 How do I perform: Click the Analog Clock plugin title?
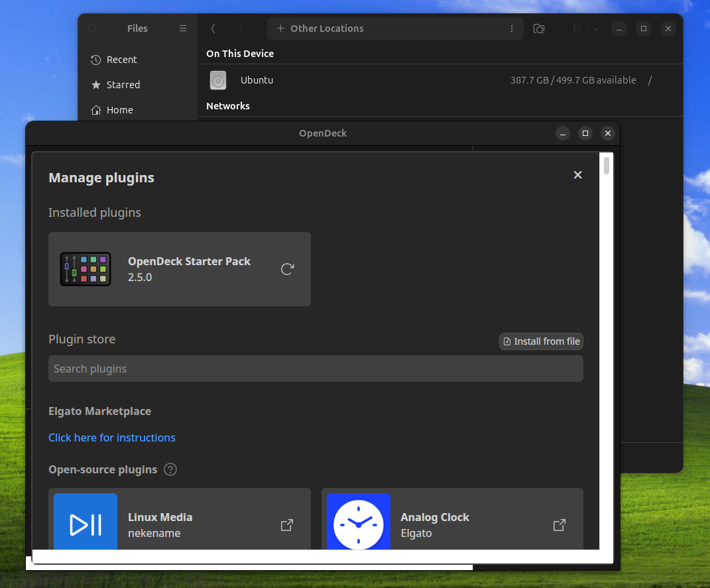tap(435, 517)
